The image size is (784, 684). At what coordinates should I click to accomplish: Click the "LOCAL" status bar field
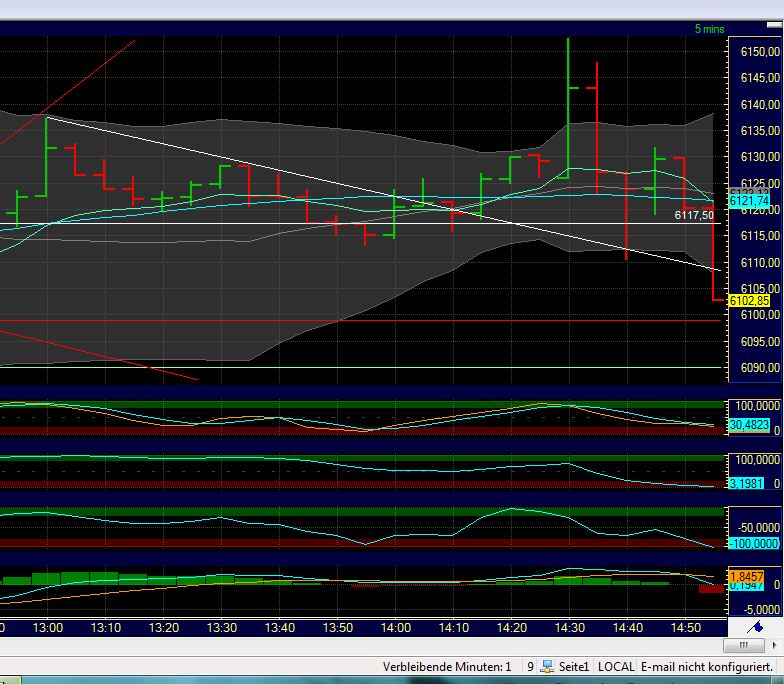pos(617,666)
